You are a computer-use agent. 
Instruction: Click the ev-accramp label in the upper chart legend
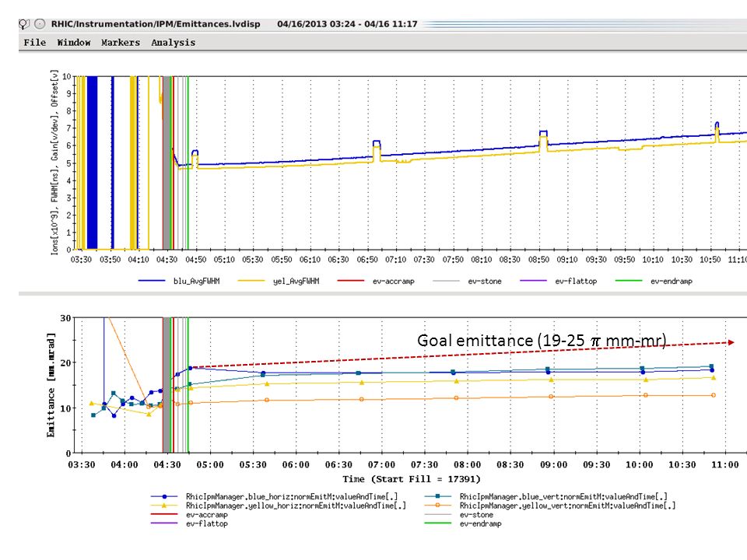394,281
